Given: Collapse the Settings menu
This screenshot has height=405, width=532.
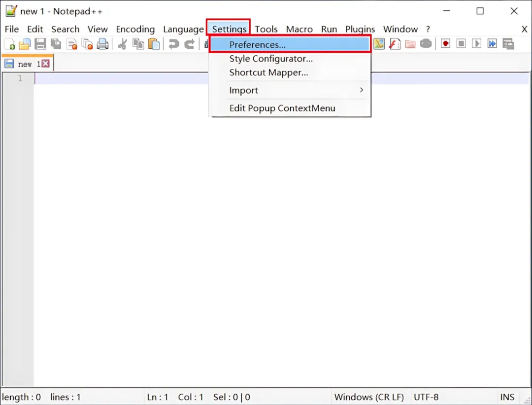Looking at the screenshot, I should coord(229,29).
